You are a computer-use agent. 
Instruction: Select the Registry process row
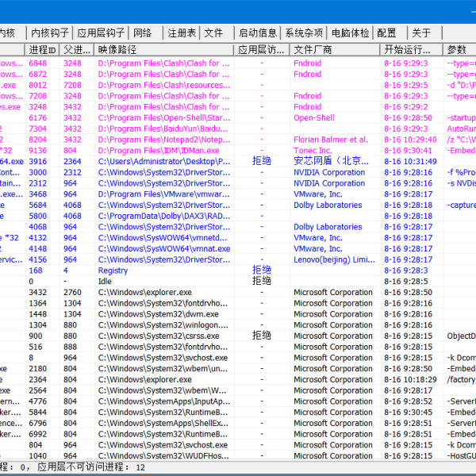(238, 271)
